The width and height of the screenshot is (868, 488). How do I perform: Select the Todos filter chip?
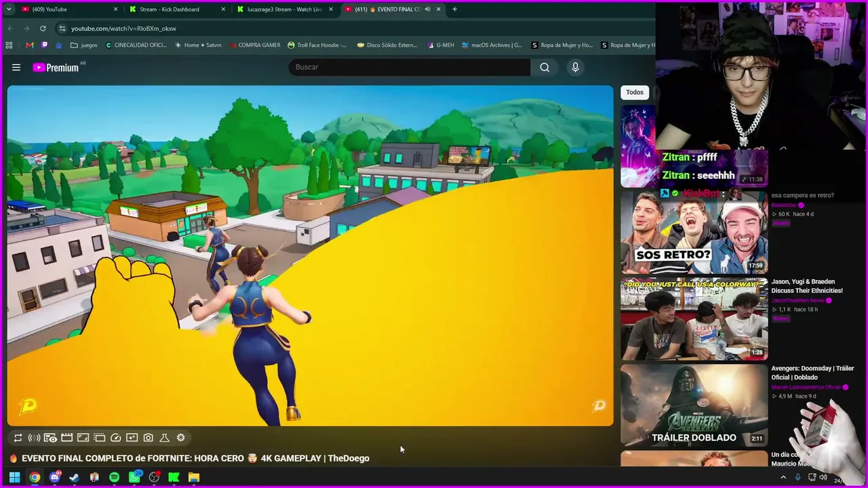click(635, 92)
